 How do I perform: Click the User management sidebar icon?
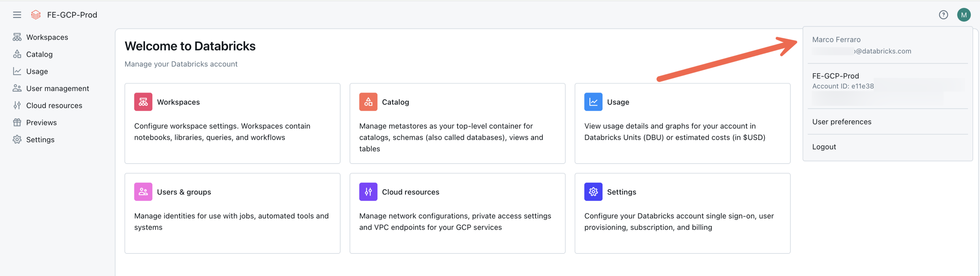tap(17, 88)
